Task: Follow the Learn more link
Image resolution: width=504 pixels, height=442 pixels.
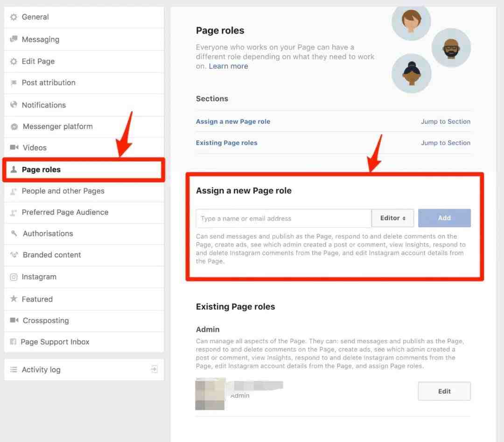Action: (x=228, y=66)
